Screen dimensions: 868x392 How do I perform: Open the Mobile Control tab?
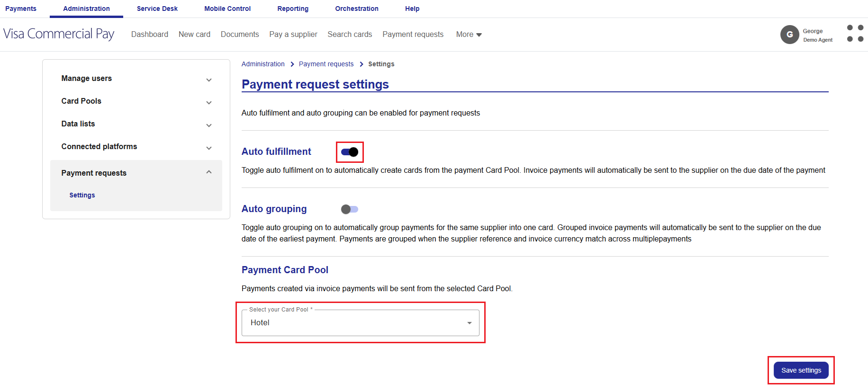[227, 9]
